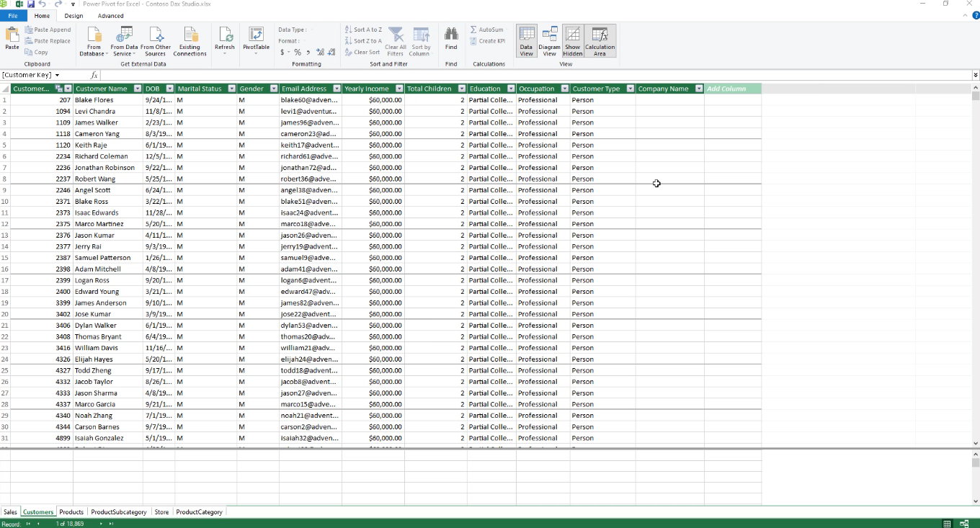Image resolution: width=980 pixels, height=528 pixels.
Task: Open Company Name column filter dropdown
Action: coord(699,89)
